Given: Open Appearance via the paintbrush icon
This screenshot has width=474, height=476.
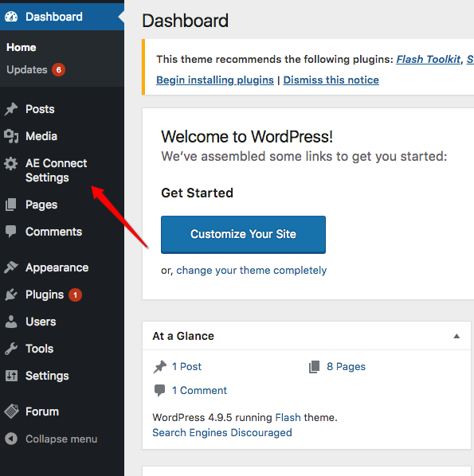Looking at the screenshot, I should pyautogui.click(x=11, y=267).
